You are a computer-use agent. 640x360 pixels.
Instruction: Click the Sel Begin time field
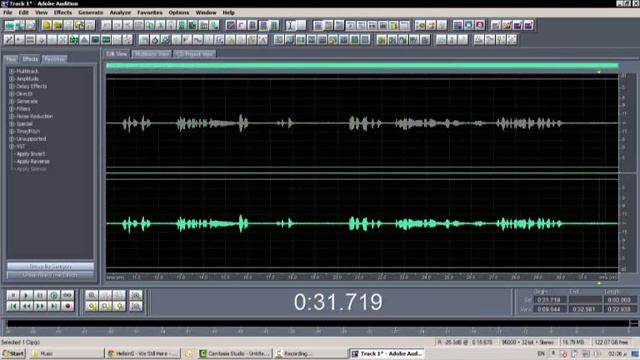coord(549,300)
